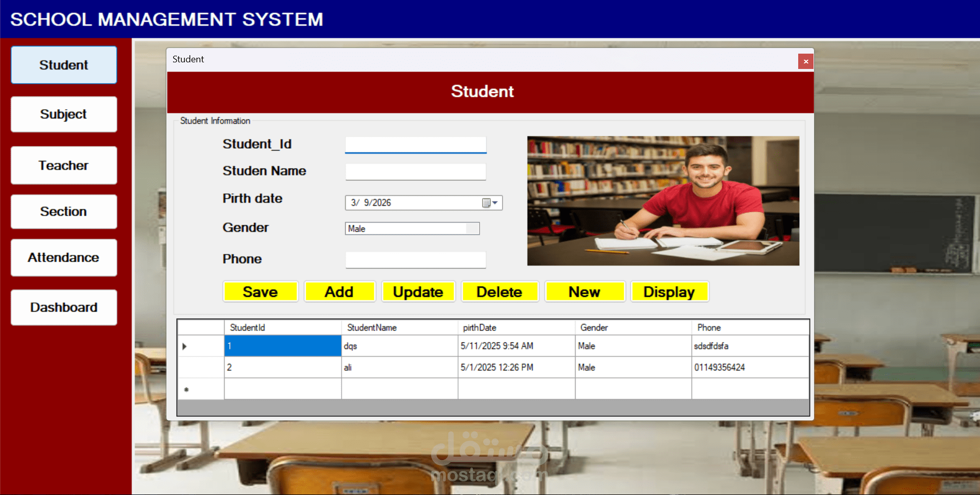Expand the Gender combo box
This screenshot has height=495, width=980.
473,228
